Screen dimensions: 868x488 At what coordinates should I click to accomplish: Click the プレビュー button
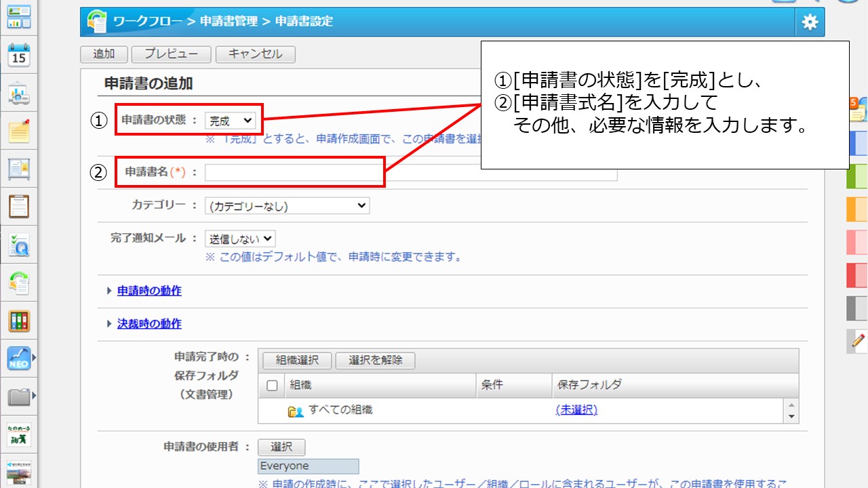[171, 54]
